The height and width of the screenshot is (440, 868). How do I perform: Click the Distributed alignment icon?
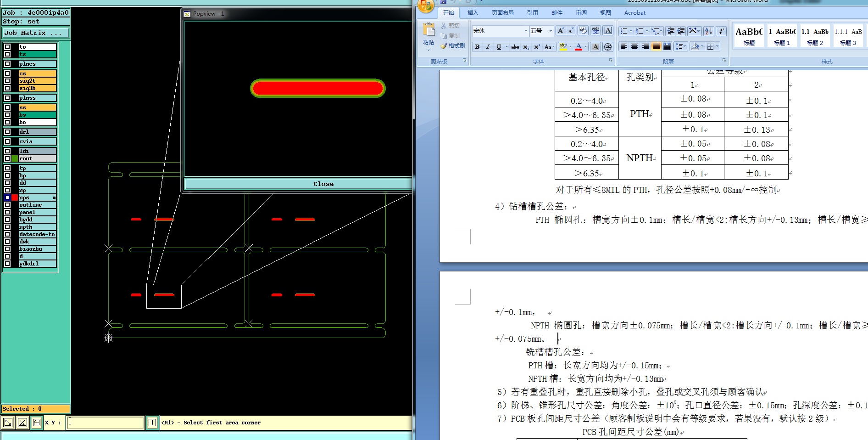pyautogui.click(x=667, y=46)
